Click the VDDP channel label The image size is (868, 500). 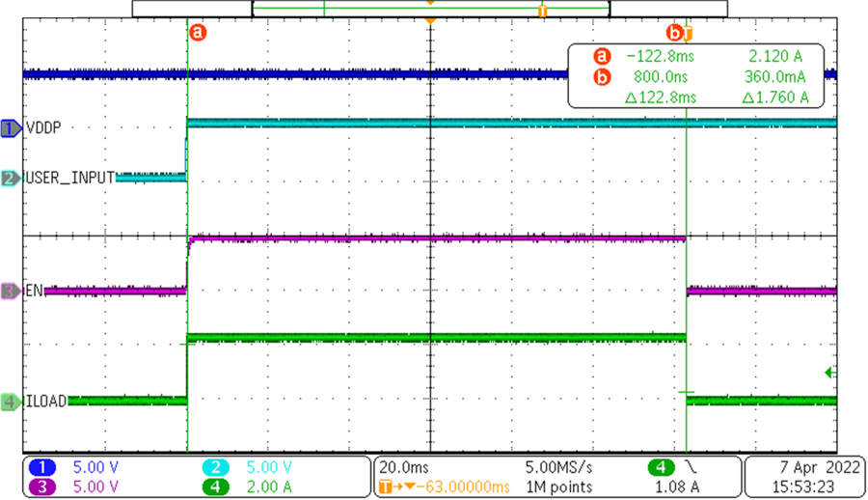point(43,128)
